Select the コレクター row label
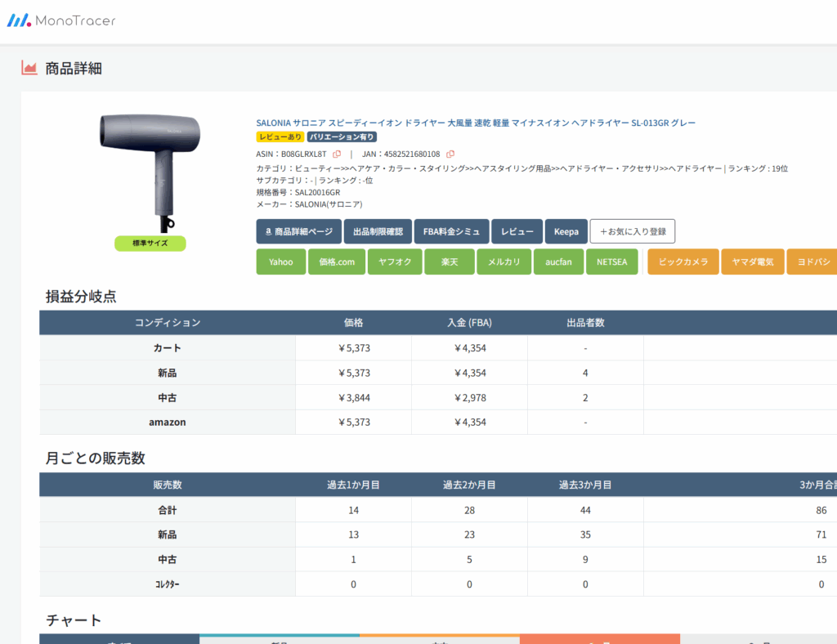Viewport: 837px width, 644px height. coord(168,584)
